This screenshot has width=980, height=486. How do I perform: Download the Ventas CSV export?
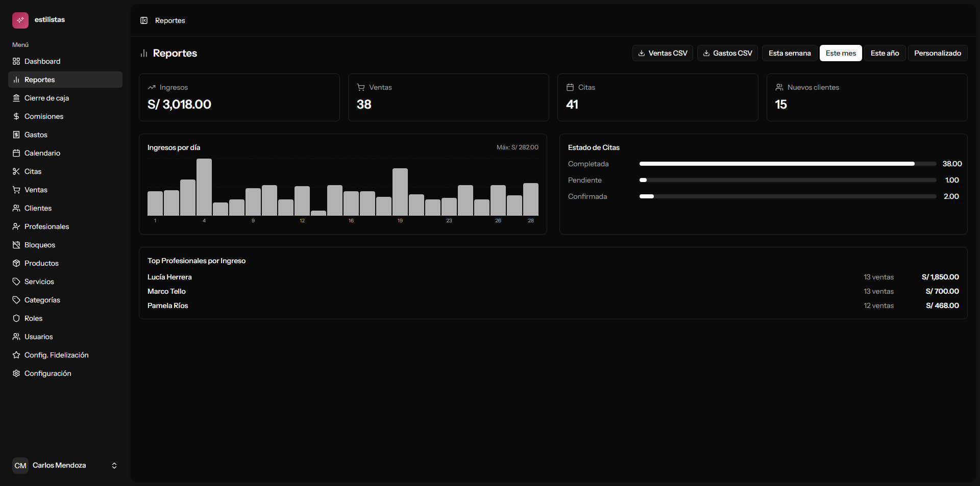(663, 53)
